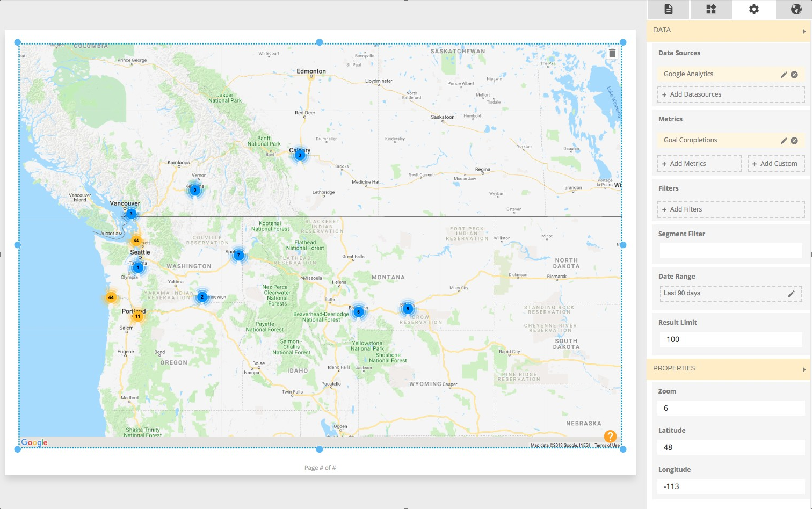Focus the Segment Filter field

[731, 251]
